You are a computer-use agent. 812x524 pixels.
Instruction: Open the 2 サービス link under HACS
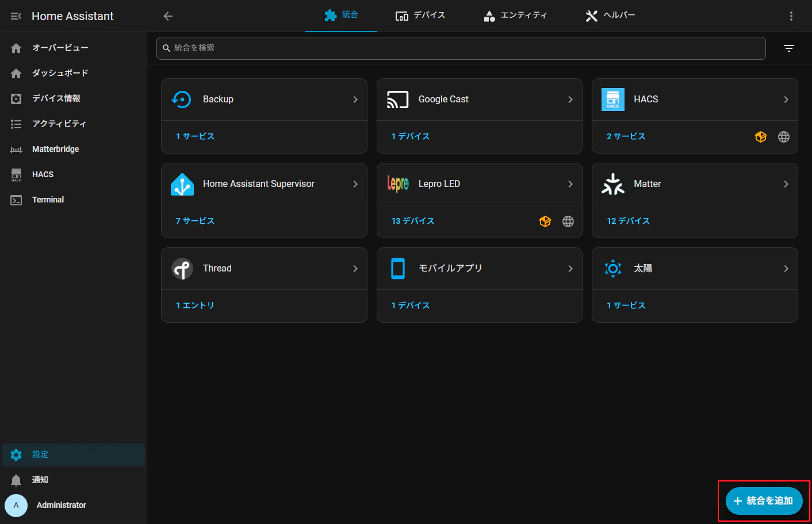626,137
